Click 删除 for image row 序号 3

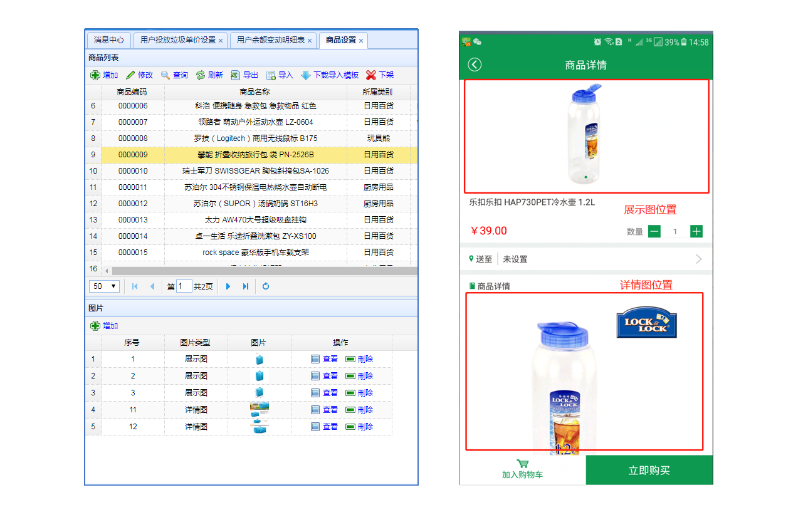[360, 393]
